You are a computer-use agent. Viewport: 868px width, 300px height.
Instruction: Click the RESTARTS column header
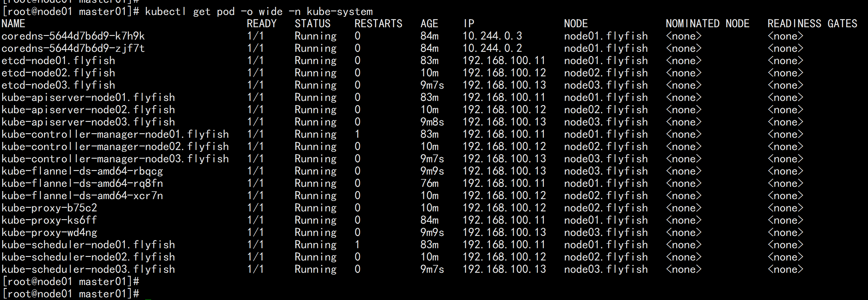point(378,24)
